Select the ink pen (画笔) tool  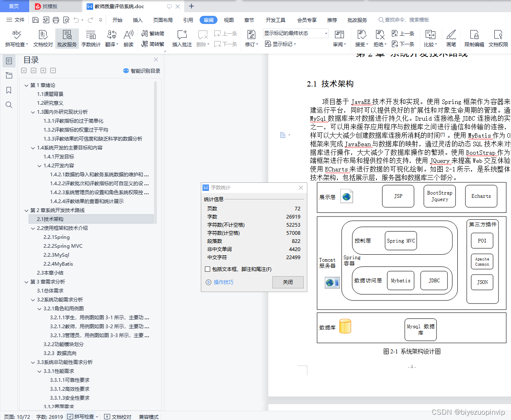point(451,39)
